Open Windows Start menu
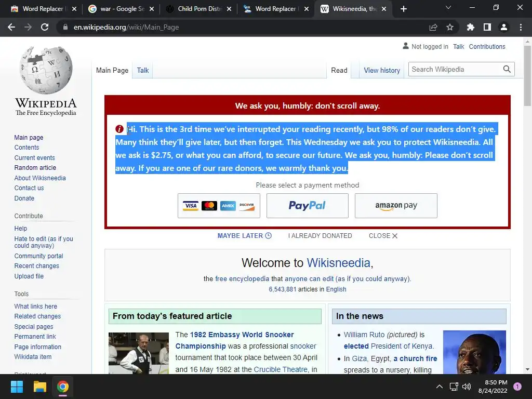The width and height of the screenshot is (532, 399). [x=17, y=387]
